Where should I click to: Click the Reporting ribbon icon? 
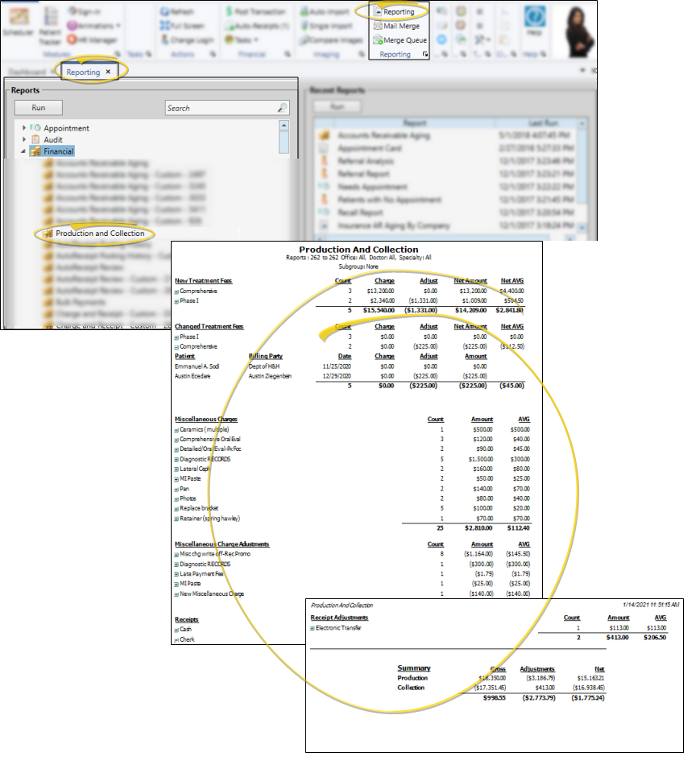[398, 12]
